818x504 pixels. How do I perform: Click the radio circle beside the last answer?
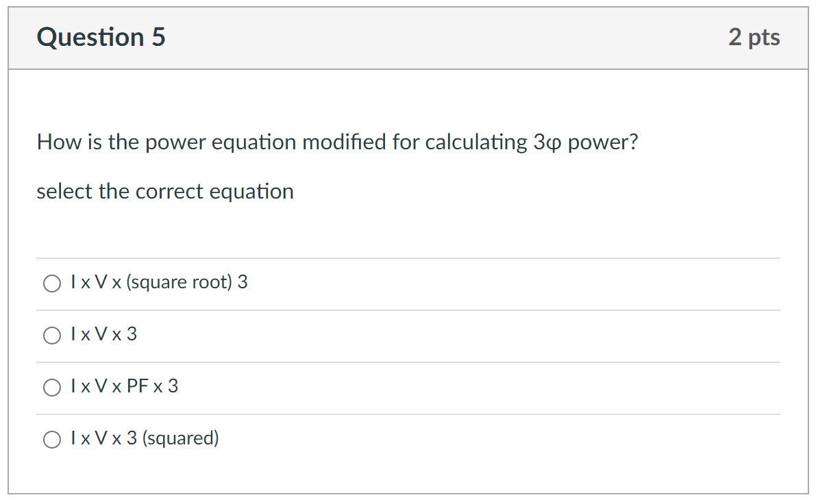pyautogui.click(x=51, y=439)
